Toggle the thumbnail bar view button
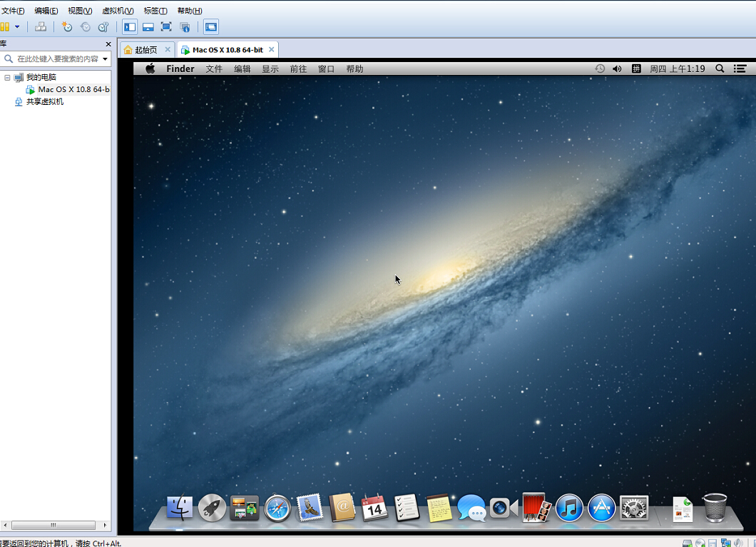This screenshot has height=547, width=756. (x=148, y=27)
